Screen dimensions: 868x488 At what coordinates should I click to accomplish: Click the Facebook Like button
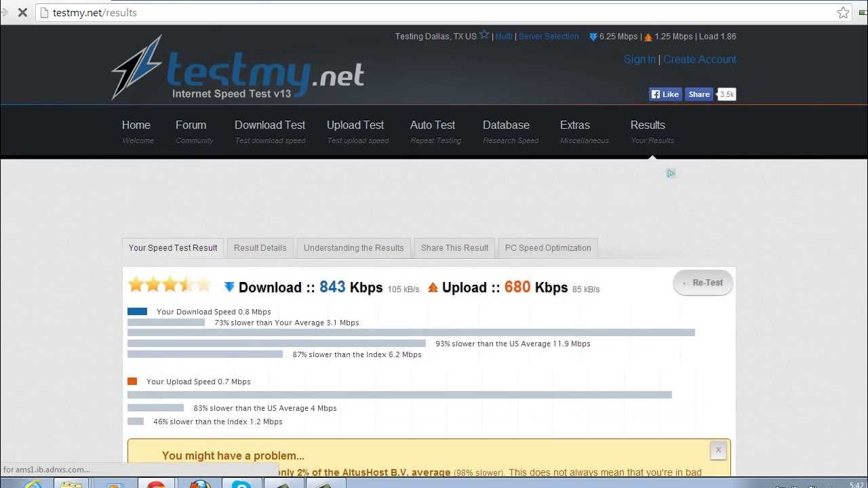[x=665, y=94]
